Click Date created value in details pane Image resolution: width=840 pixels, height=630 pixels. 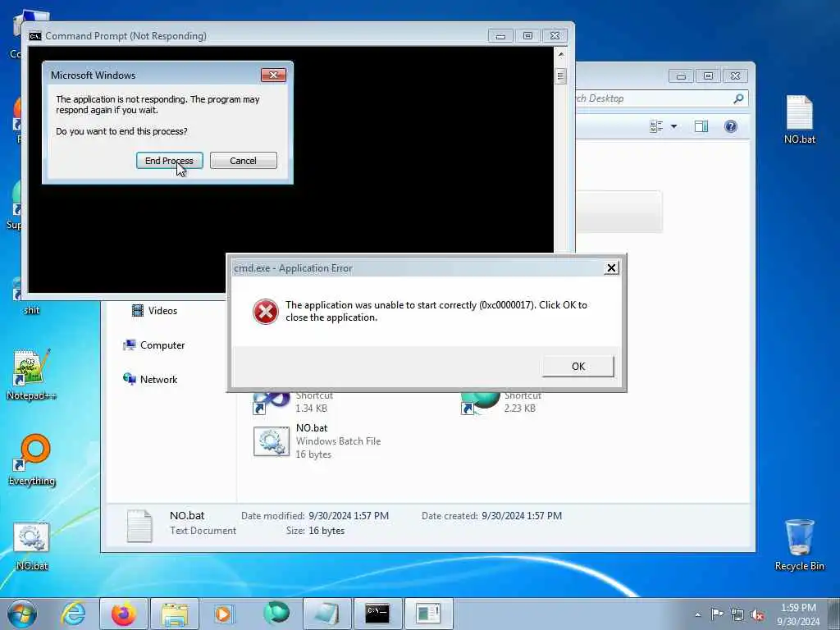click(522, 515)
